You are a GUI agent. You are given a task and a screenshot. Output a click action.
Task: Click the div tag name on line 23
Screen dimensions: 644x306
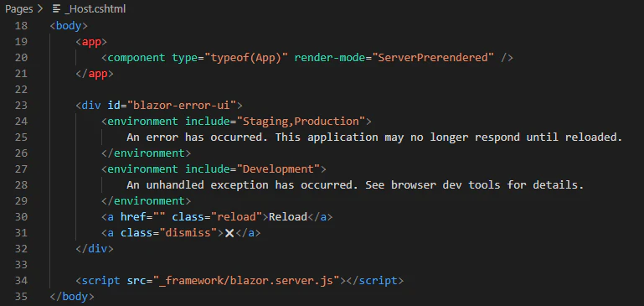click(91, 106)
